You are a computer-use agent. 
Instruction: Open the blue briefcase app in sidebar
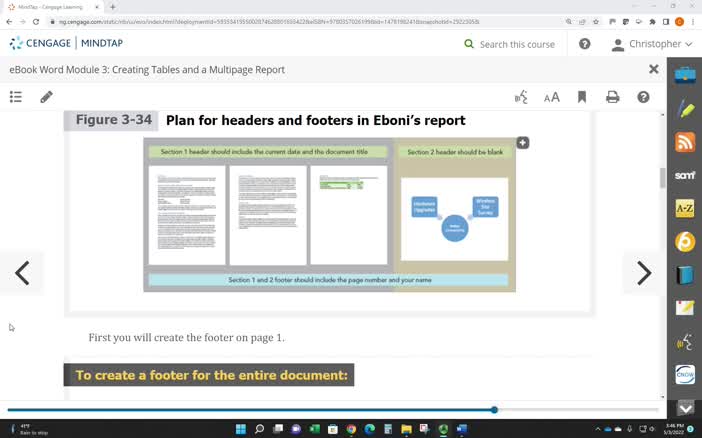coord(685,75)
